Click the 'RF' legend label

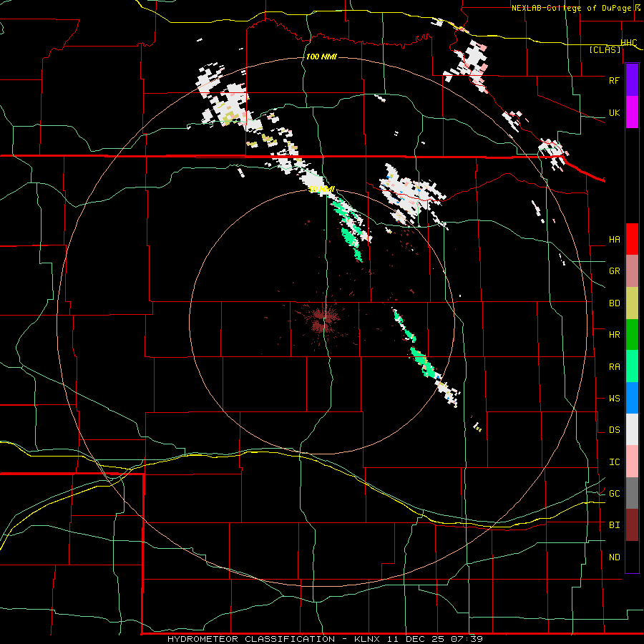(x=614, y=80)
